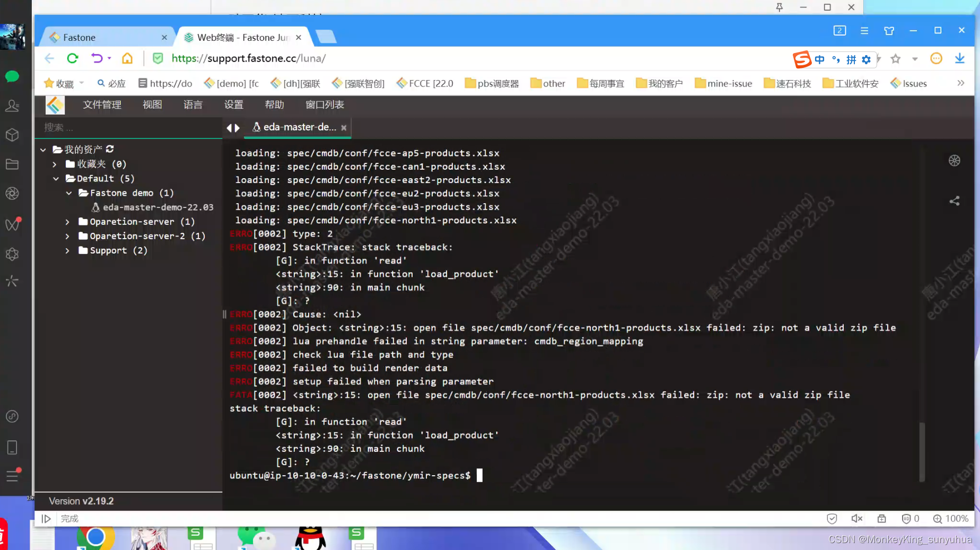Open the browser skin shirt icon

click(889, 31)
